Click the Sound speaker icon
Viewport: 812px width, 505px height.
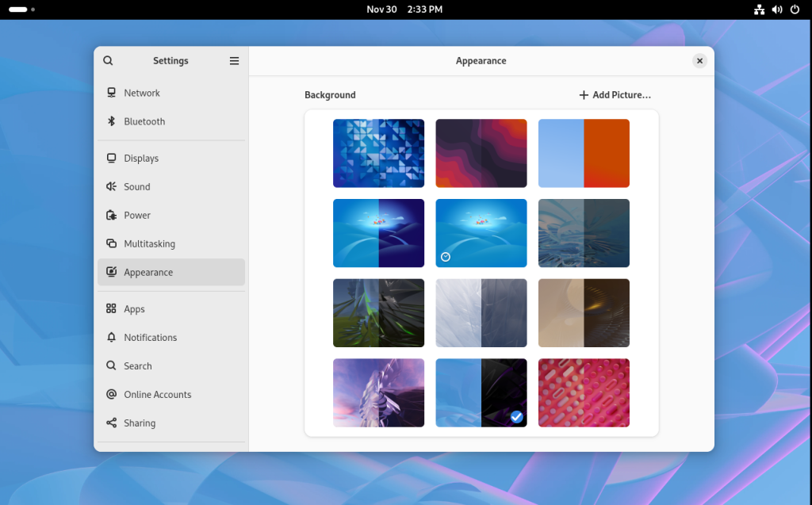pos(111,187)
